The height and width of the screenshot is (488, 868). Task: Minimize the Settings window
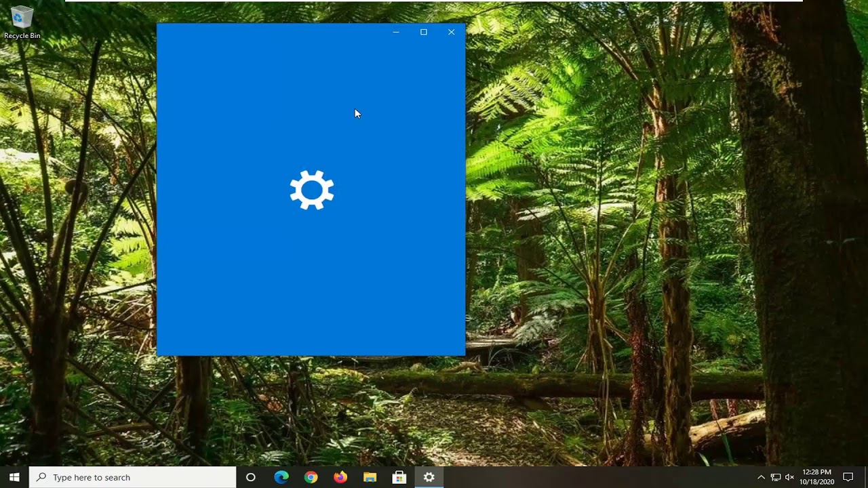[x=396, y=32]
